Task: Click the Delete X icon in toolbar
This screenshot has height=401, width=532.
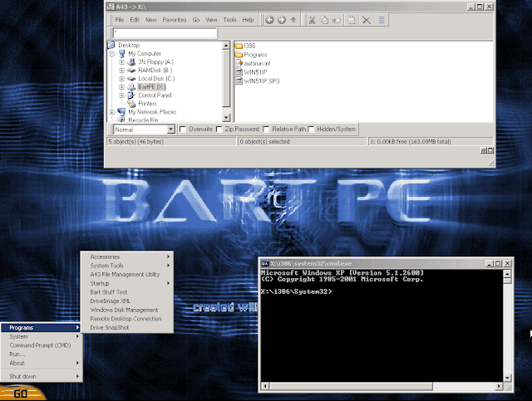Action: (x=367, y=20)
